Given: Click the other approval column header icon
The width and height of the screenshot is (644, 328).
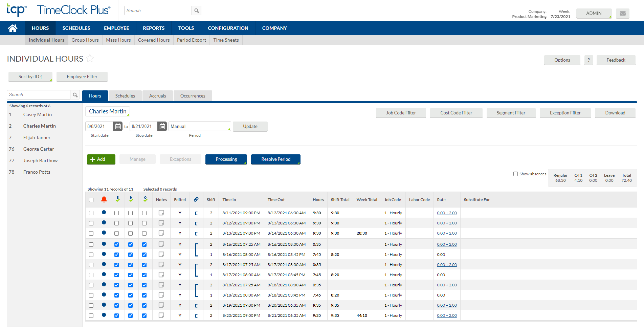Looking at the screenshot, I should pos(145,199).
